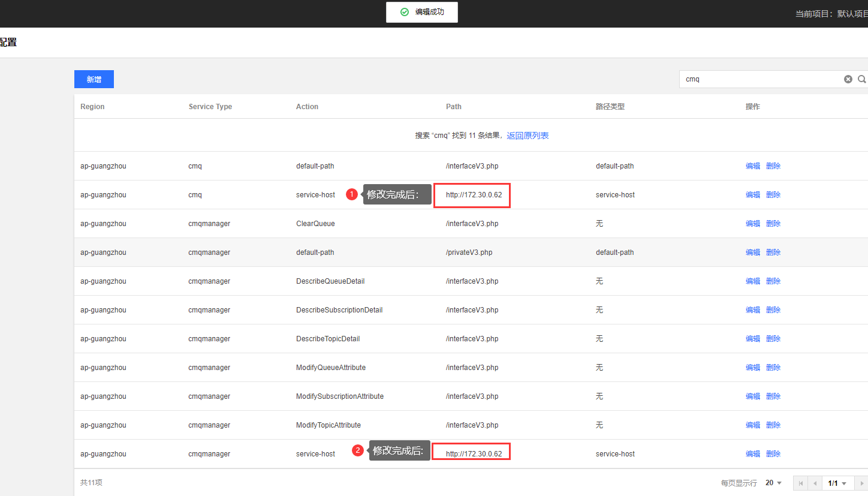Viewport: 868px width, 496px height.
Task: Run search with the magnifier icon
Action: (x=862, y=79)
